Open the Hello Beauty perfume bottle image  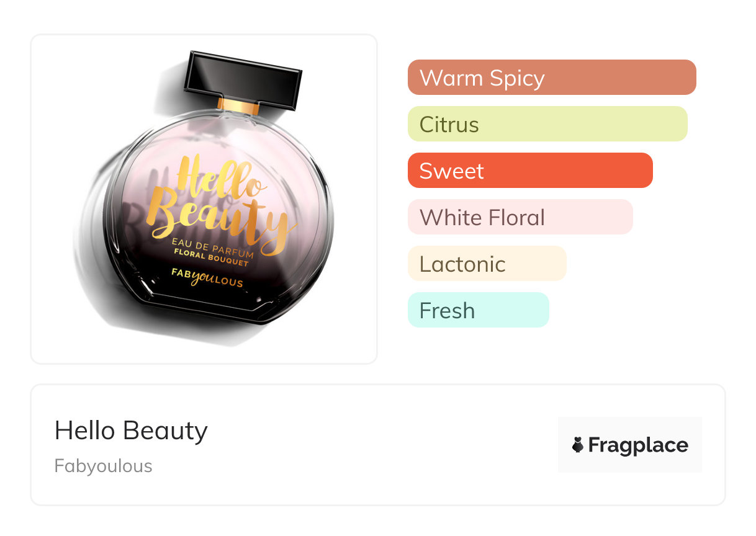tap(204, 199)
